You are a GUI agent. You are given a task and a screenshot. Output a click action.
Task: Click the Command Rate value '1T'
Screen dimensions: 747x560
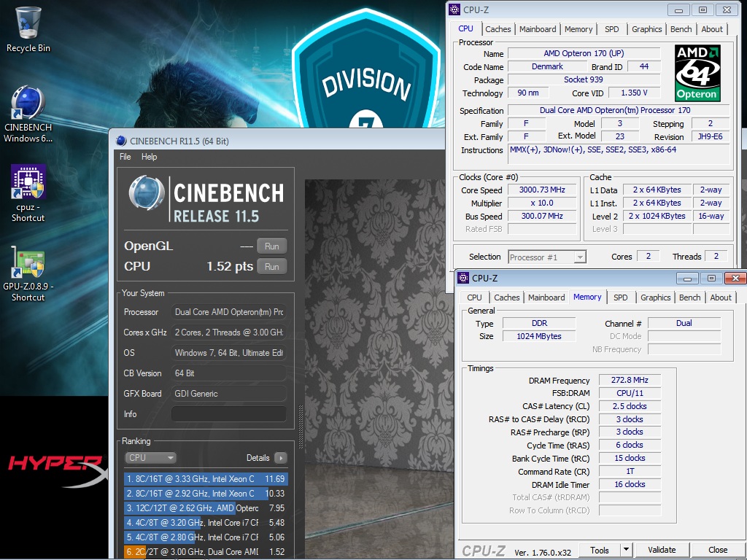[630, 471]
